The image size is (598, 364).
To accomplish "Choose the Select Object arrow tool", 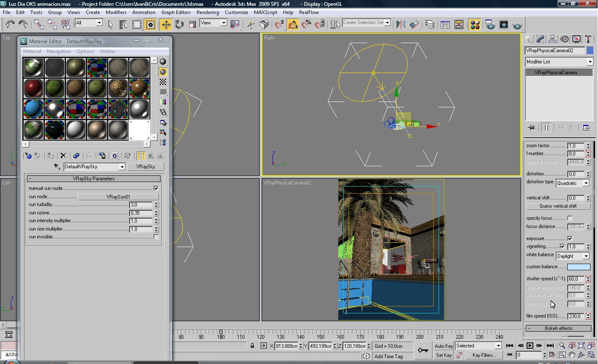I will [x=110, y=25].
